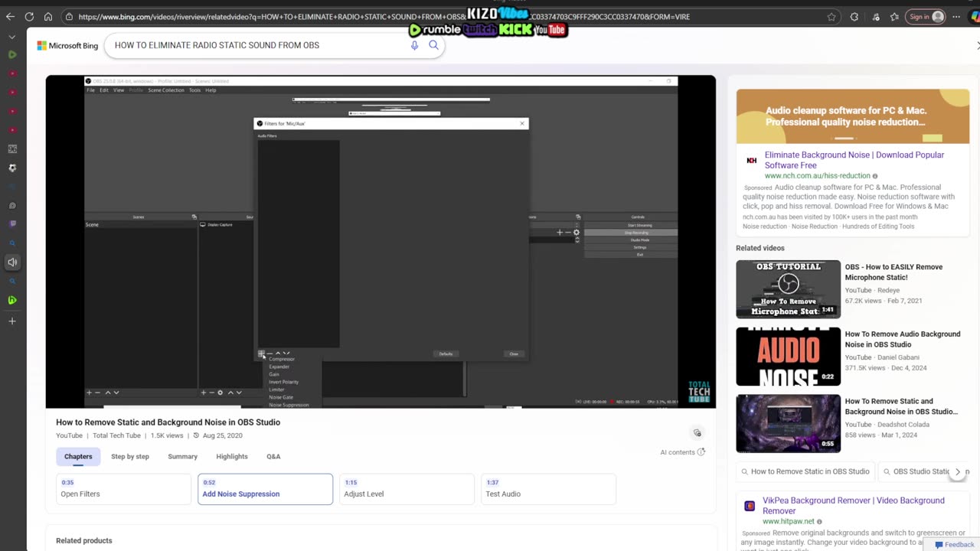This screenshot has width=980, height=551.
Task: Jump to Test Audio chapter at 1:37
Action: pyautogui.click(x=548, y=489)
